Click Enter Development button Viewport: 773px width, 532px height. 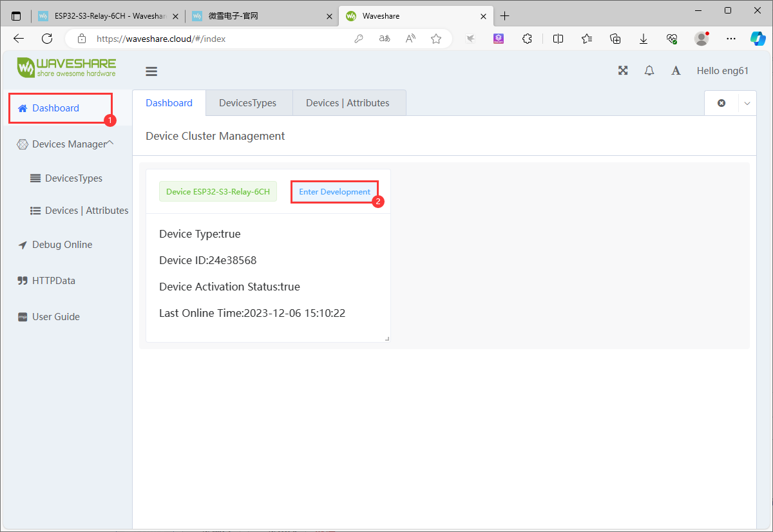335,192
